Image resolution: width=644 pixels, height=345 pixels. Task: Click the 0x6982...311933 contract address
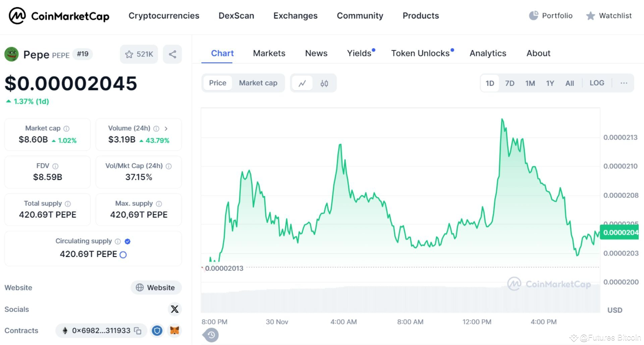point(101,331)
